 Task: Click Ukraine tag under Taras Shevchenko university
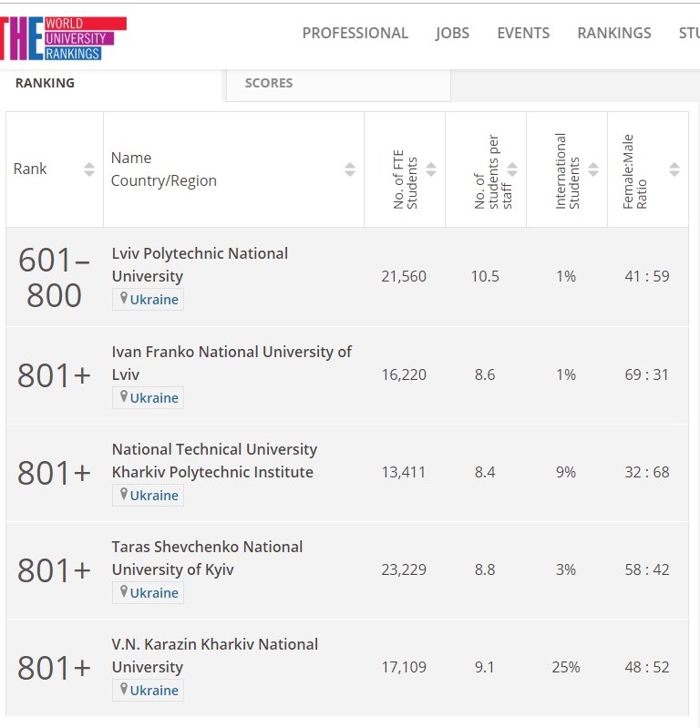(149, 593)
